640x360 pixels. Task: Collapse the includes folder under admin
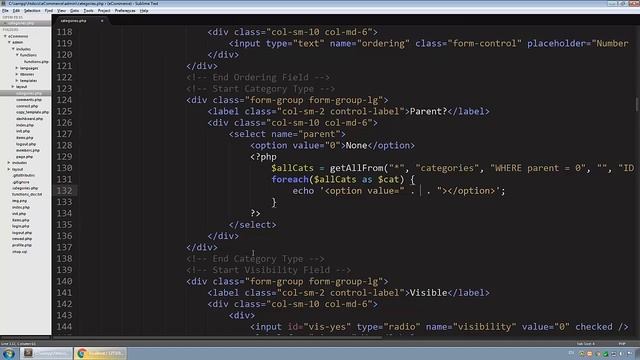[13, 49]
